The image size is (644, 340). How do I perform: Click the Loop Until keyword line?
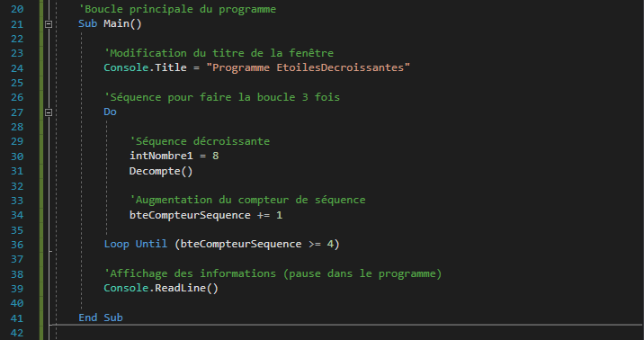222,245
